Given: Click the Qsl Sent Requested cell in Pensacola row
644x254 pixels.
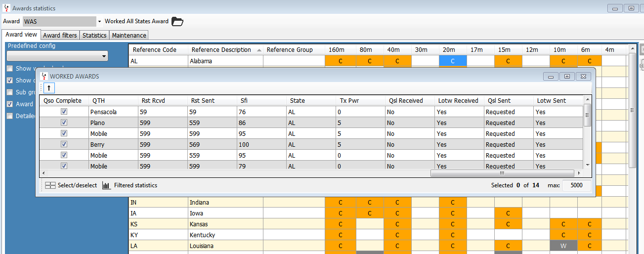Looking at the screenshot, I should 509,112.
